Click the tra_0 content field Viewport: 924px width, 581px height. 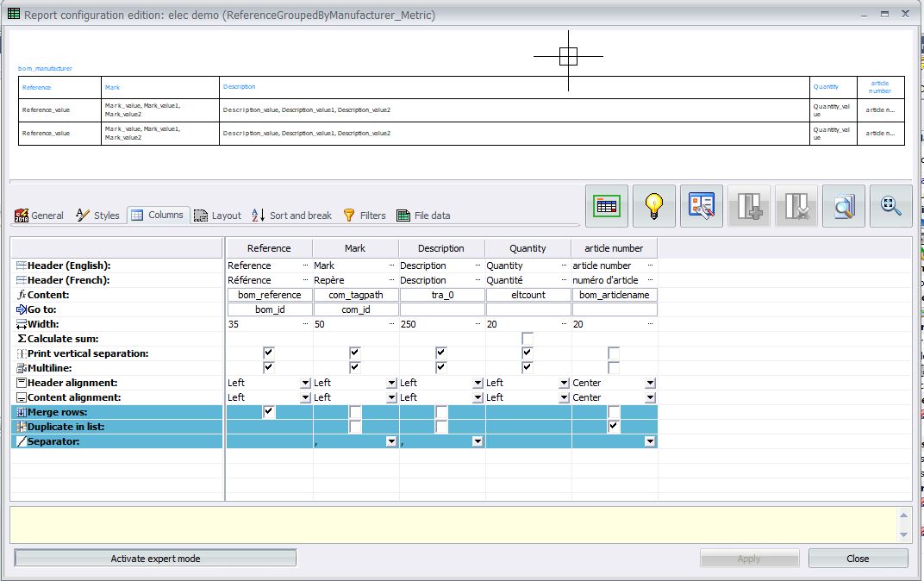pos(442,295)
